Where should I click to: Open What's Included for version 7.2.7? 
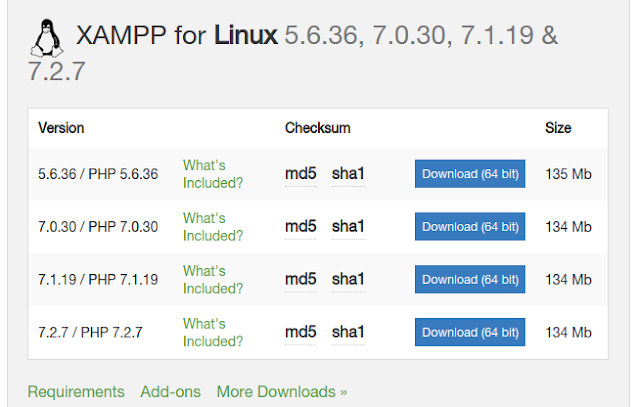[213, 333]
